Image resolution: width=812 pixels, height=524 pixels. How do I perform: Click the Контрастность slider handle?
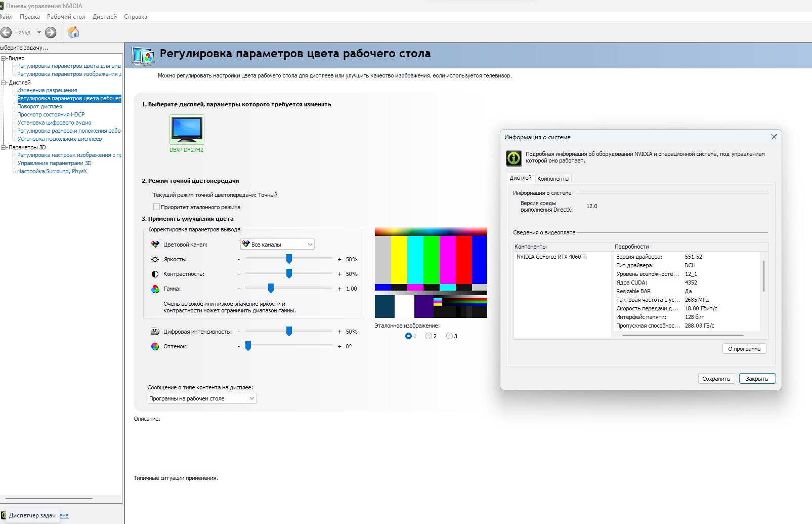click(x=289, y=274)
